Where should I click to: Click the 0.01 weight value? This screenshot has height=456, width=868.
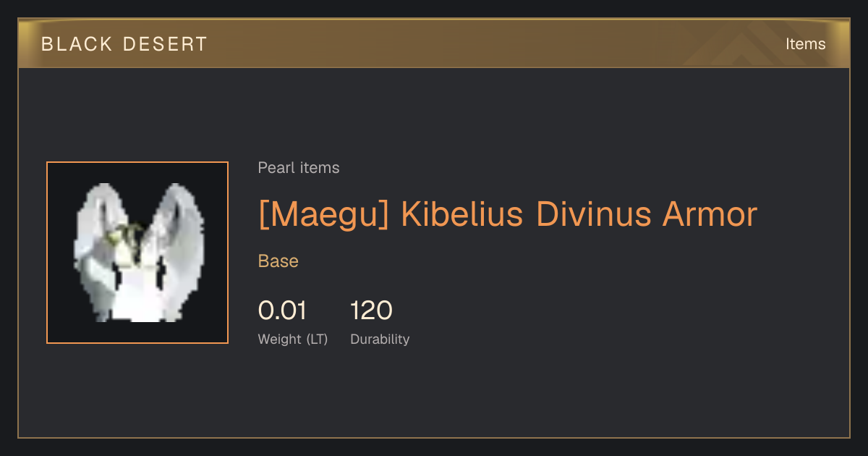[283, 311]
